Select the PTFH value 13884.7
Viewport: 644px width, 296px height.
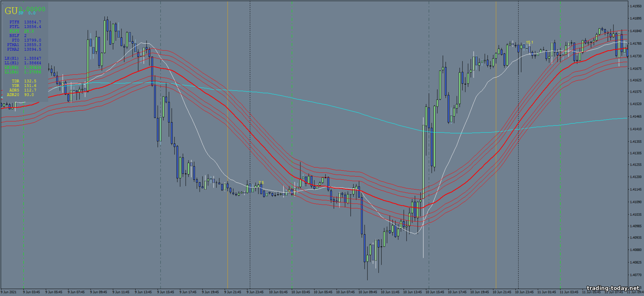(x=33, y=22)
